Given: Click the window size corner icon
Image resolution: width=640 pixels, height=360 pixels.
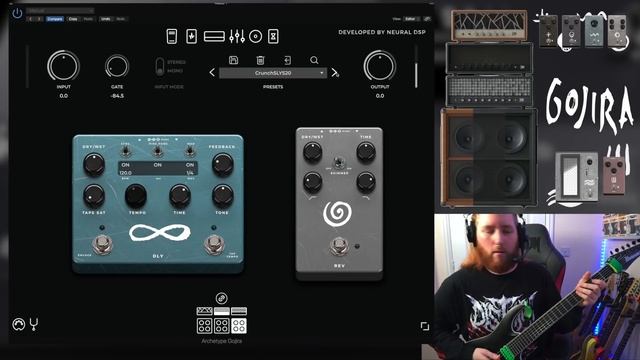Looking at the screenshot, I should 424,326.
